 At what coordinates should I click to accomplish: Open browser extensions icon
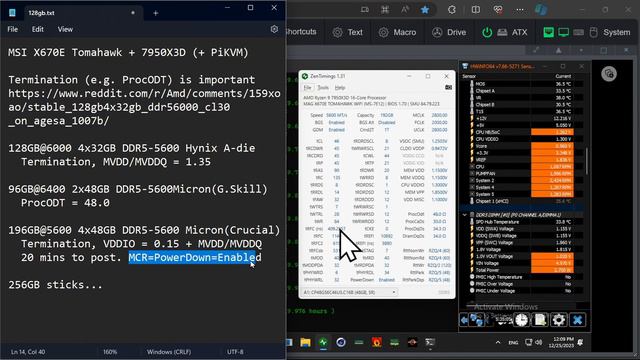(452, 10)
